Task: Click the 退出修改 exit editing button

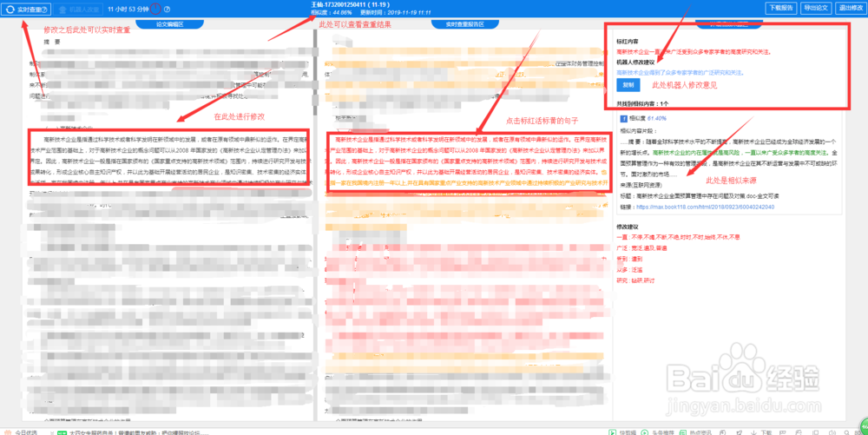Action: pos(851,8)
